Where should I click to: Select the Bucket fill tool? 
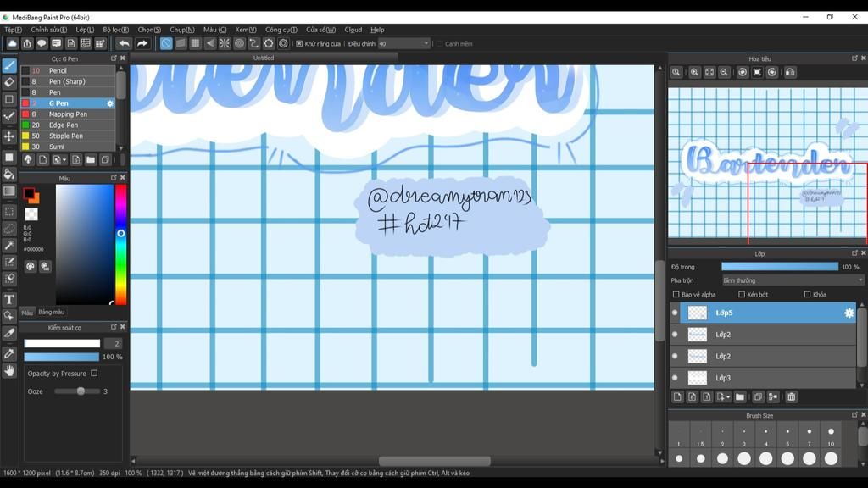tap(9, 175)
